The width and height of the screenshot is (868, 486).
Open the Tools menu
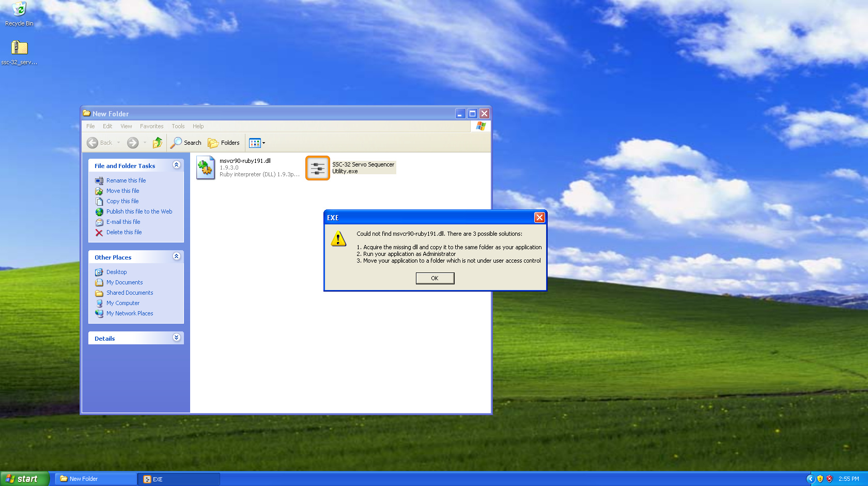pos(178,126)
